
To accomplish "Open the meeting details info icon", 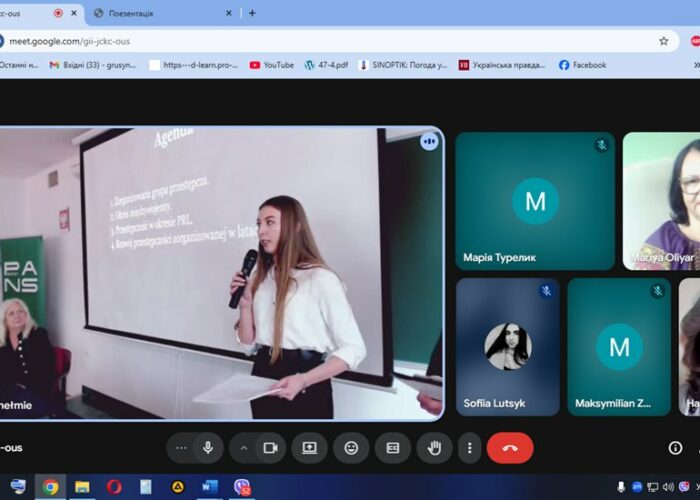I will pyautogui.click(x=675, y=448).
